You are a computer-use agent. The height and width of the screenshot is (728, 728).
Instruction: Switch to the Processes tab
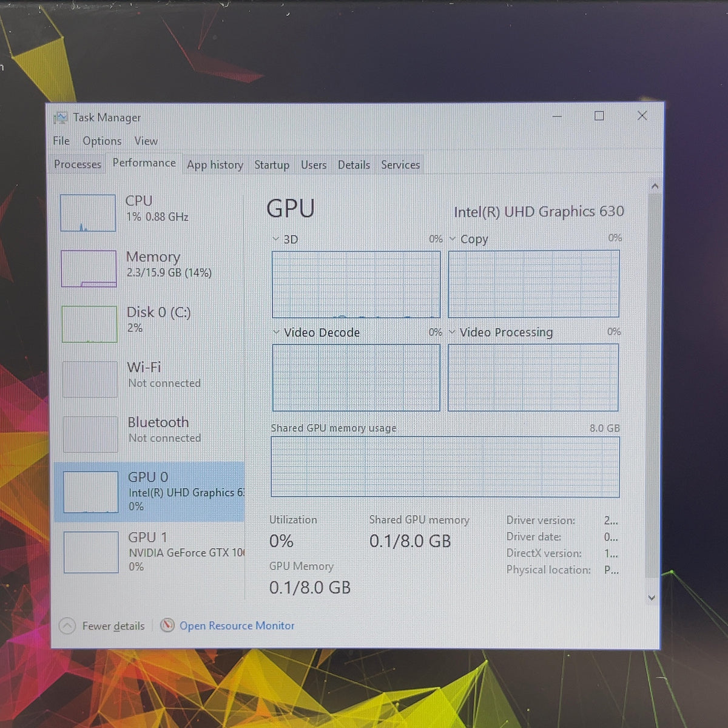click(78, 164)
